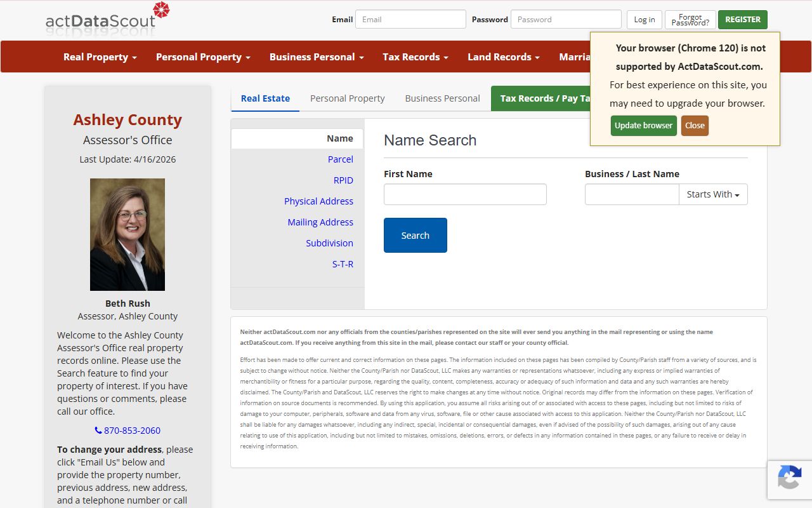812x508 pixels.
Task: Select the Subdivision search option
Action: click(x=329, y=243)
